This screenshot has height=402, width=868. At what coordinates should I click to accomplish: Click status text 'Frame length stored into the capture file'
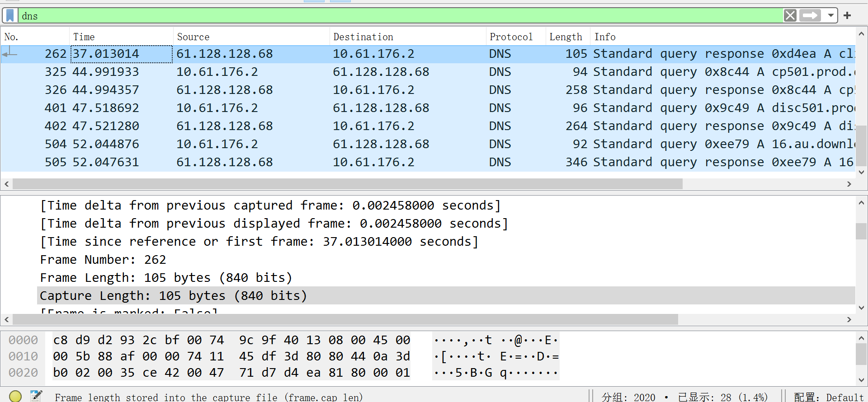pyautogui.click(x=209, y=397)
